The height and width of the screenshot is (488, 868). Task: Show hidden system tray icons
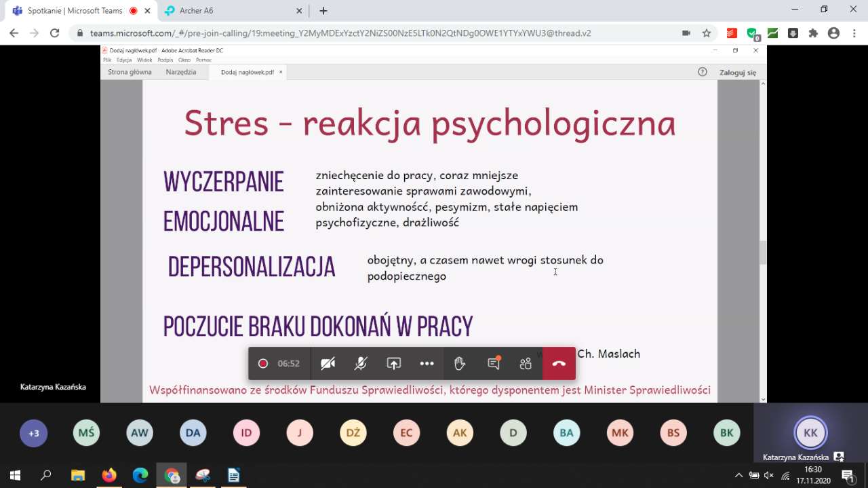pos(738,475)
